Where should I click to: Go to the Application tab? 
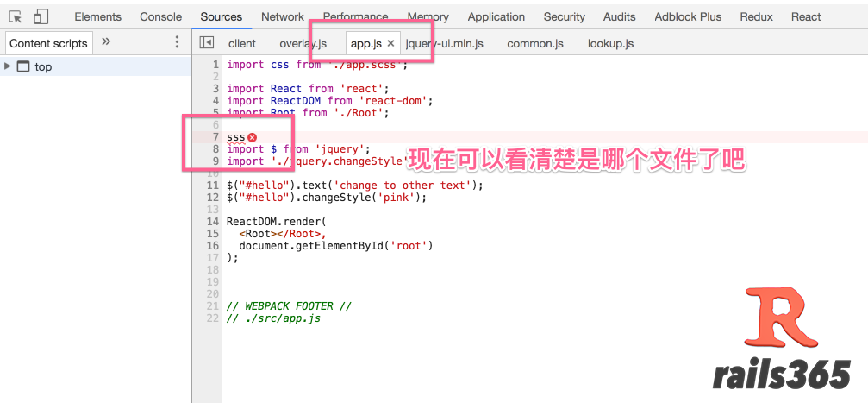pyautogui.click(x=496, y=16)
